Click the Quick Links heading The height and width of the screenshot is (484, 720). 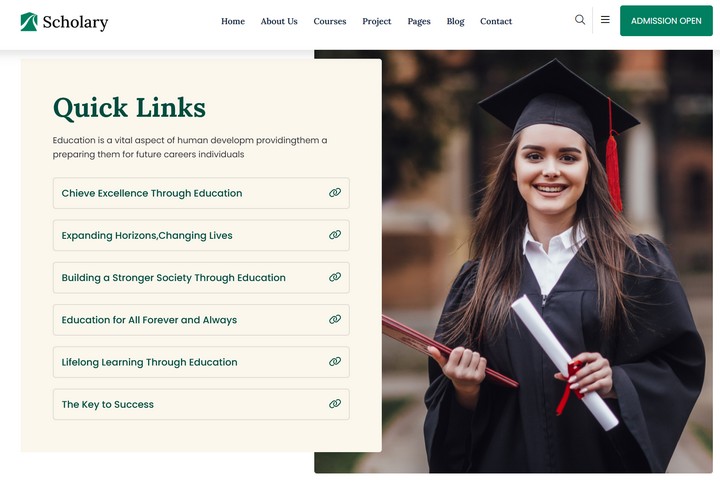(x=129, y=108)
